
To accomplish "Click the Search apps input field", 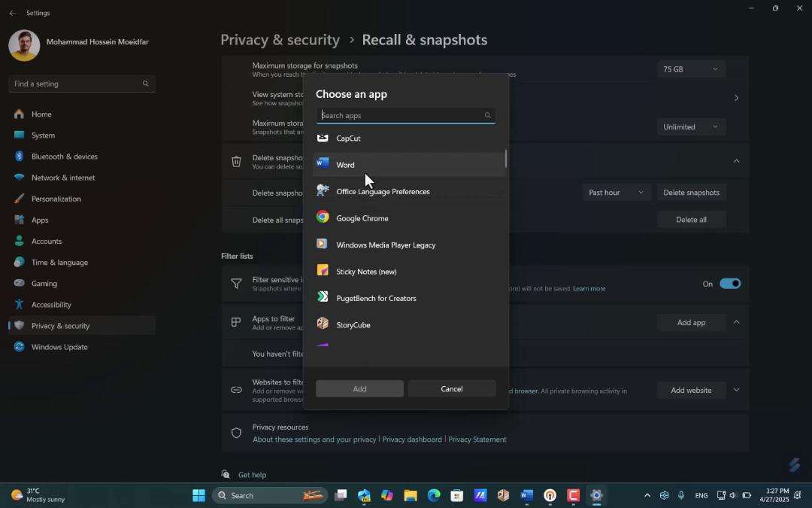I will pos(405,115).
